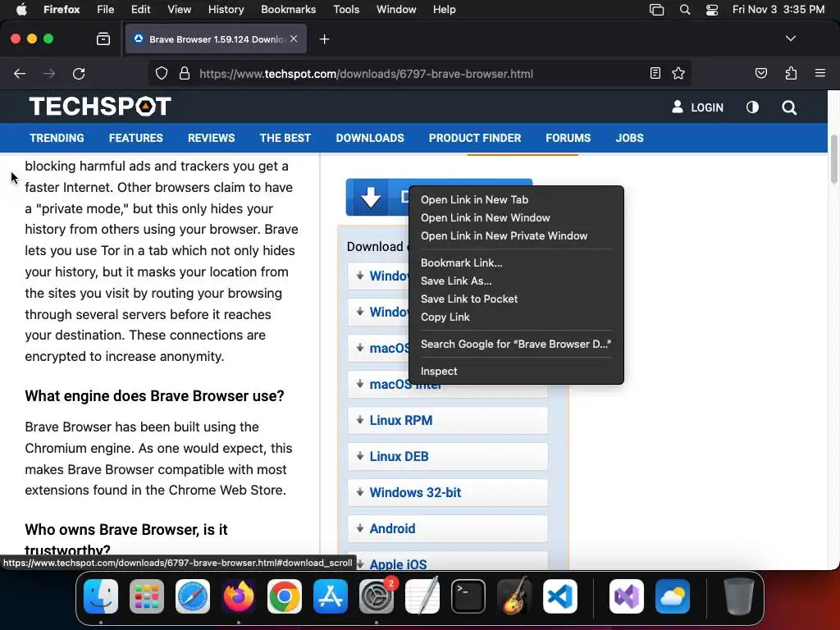Screen dimensions: 840x630
Task: Download the Linux DEB version
Action: 447,456
